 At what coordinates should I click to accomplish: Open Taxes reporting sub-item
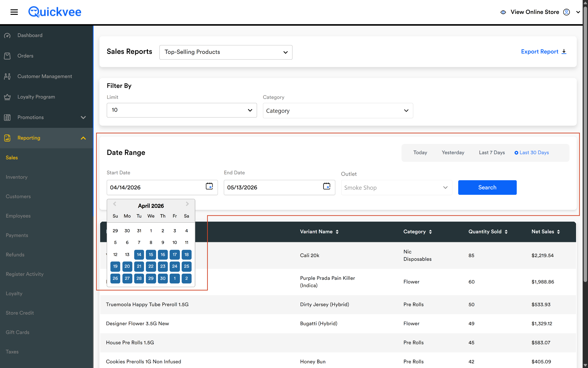click(x=12, y=352)
